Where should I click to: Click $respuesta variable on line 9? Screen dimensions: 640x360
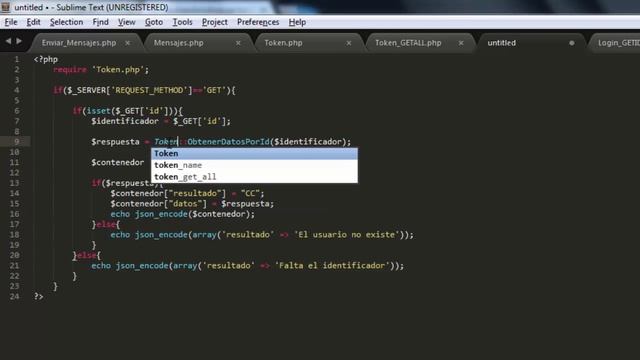coord(116,142)
